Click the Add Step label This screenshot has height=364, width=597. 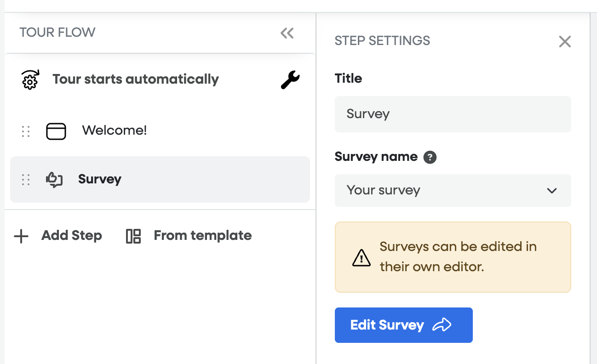72,236
